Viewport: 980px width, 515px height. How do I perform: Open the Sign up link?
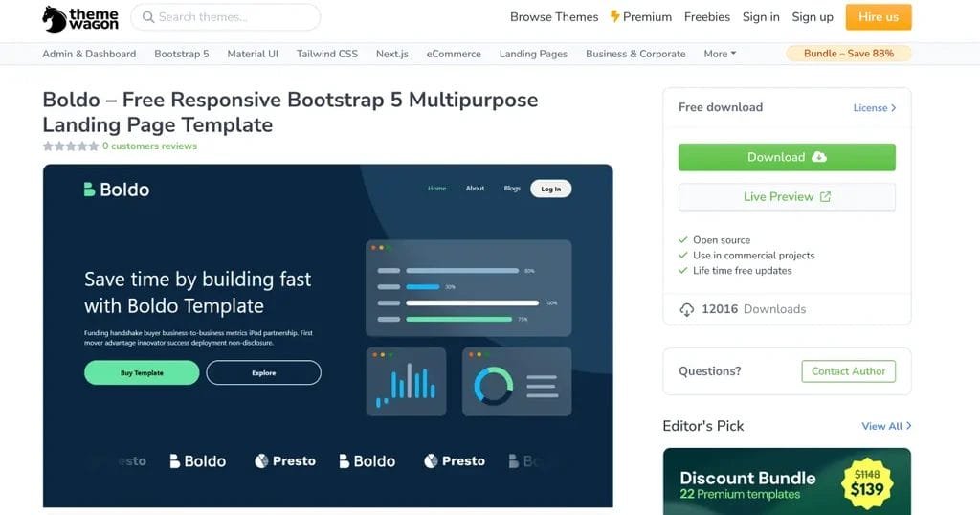point(813,17)
